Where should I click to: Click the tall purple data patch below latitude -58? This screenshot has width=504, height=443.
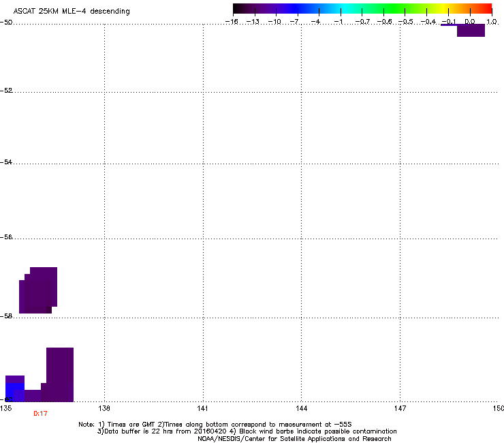[60, 374]
